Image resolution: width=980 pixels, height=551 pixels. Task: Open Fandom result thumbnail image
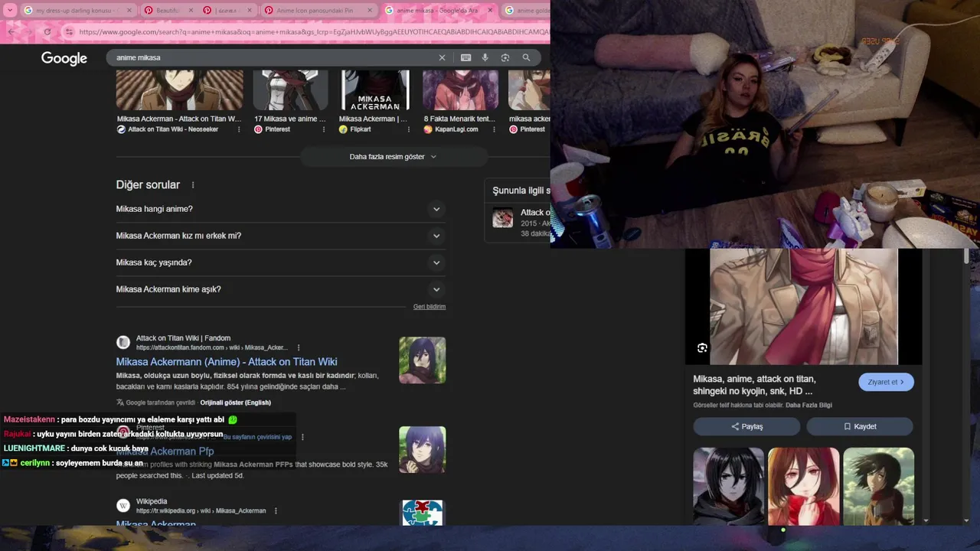pyautogui.click(x=422, y=360)
